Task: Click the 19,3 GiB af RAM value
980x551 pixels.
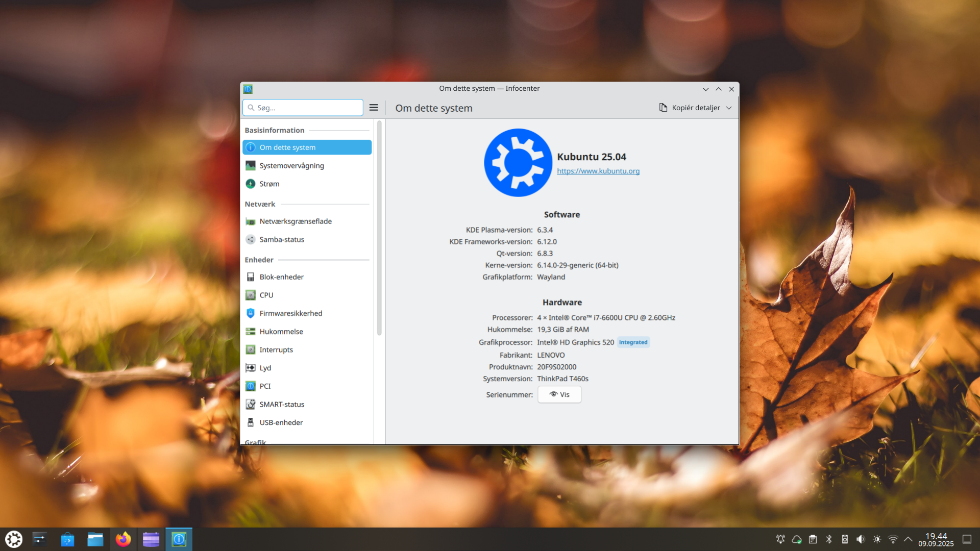Action: coord(563,330)
